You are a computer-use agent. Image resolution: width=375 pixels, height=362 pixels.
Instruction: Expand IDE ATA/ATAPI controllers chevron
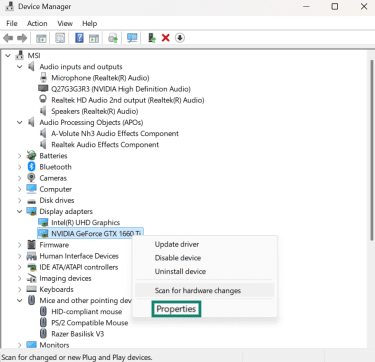[20, 267]
